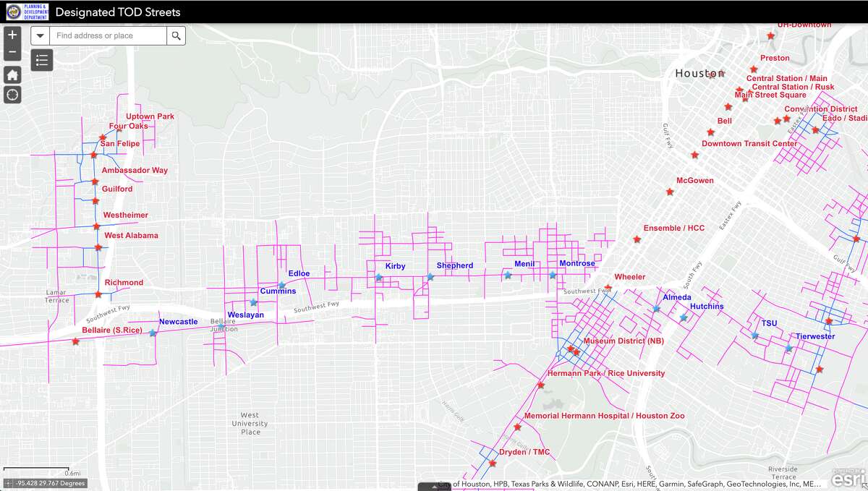Click the Planning & Development Department logo
The width and height of the screenshot is (868, 491).
pos(29,12)
